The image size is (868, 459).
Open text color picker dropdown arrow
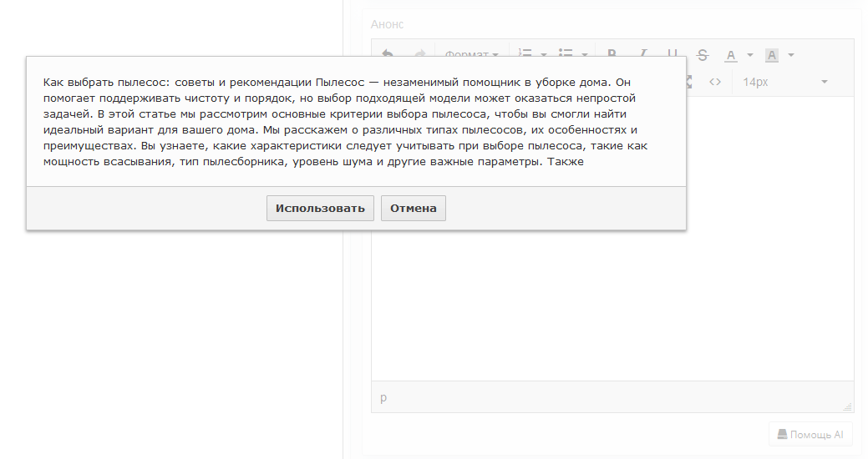(x=750, y=55)
